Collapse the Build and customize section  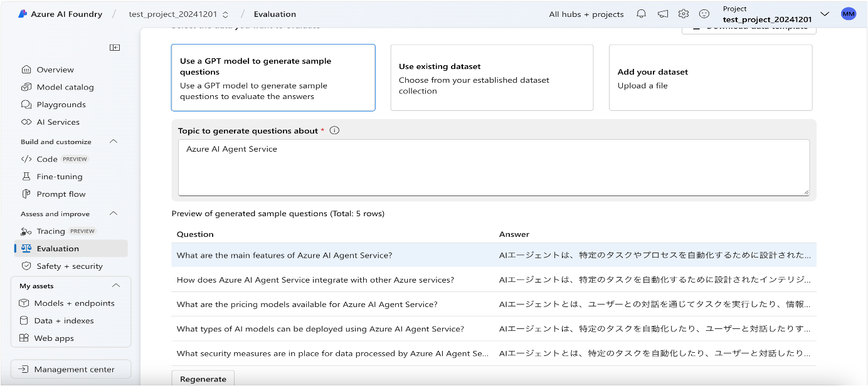pos(114,142)
